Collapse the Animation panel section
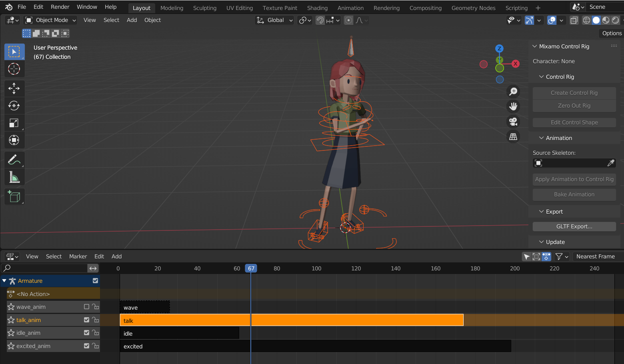Image resolution: width=624 pixels, height=364 pixels. pyautogui.click(x=558, y=138)
